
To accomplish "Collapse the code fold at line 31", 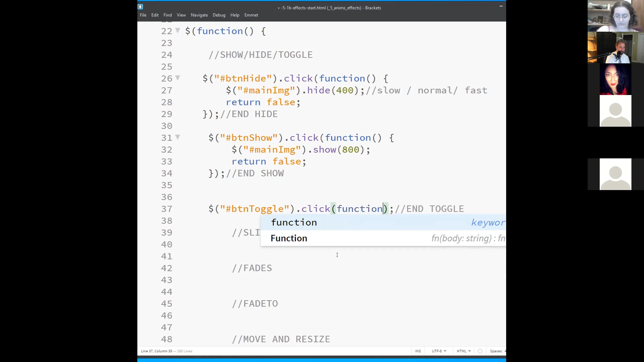I will coord(178,137).
